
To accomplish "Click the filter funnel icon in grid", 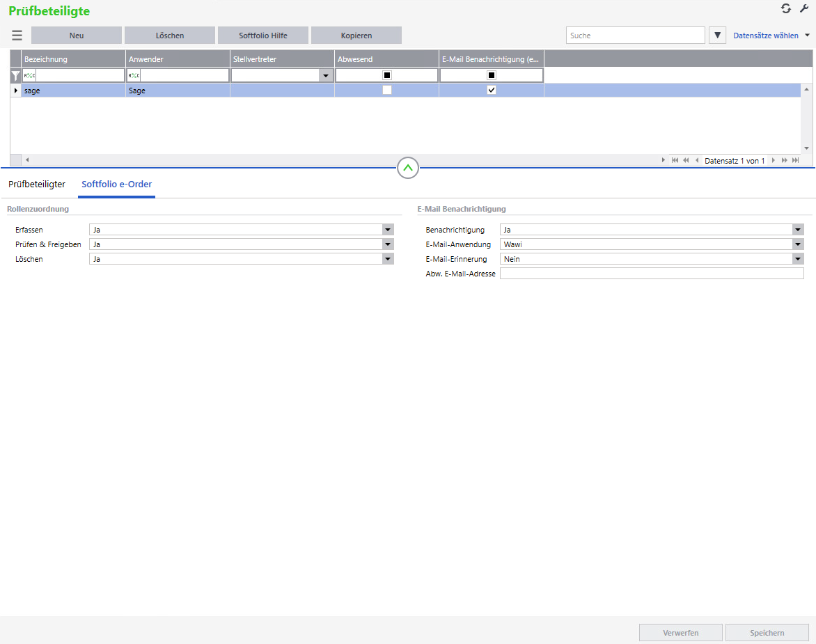I will (15, 76).
